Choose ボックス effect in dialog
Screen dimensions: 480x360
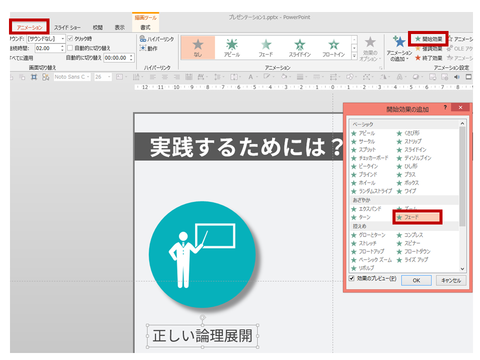point(408,183)
